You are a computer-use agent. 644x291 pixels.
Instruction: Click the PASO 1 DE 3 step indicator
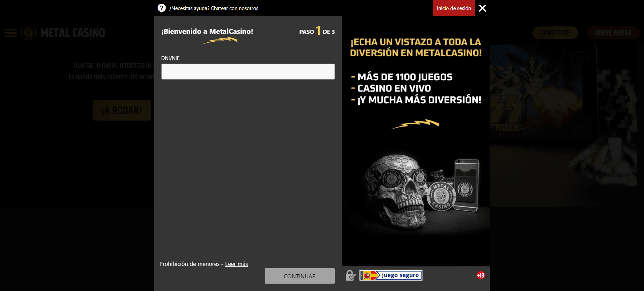pos(317,31)
